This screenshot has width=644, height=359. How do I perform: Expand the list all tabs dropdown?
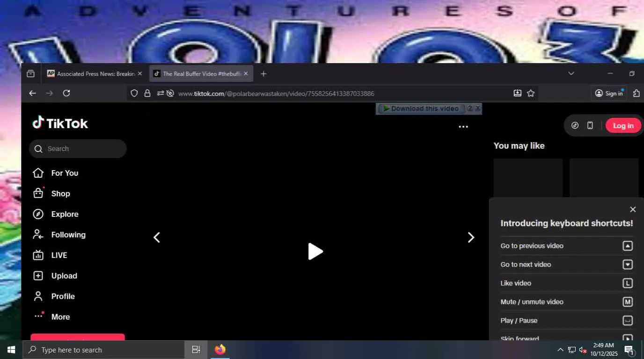[571, 73]
